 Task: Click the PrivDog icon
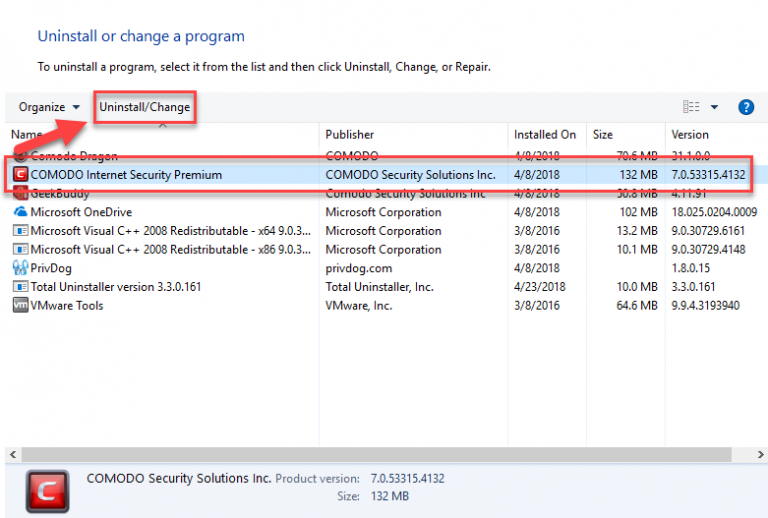[20, 268]
